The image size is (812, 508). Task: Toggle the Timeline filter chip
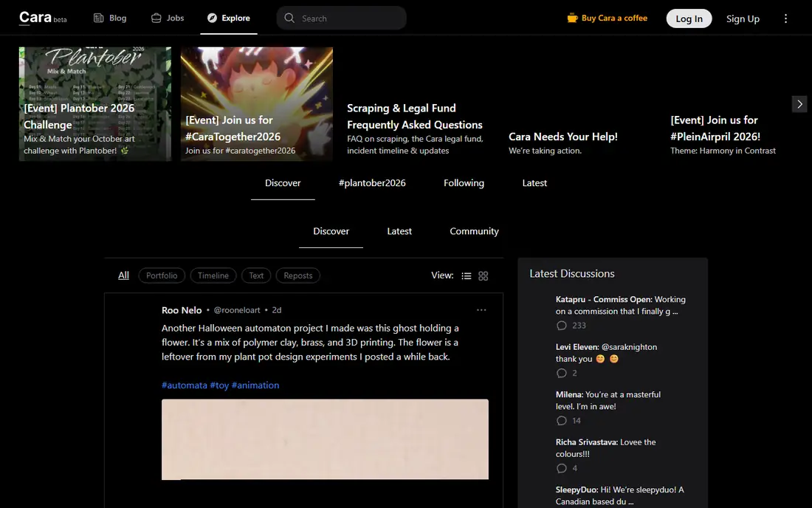[213, 275]
